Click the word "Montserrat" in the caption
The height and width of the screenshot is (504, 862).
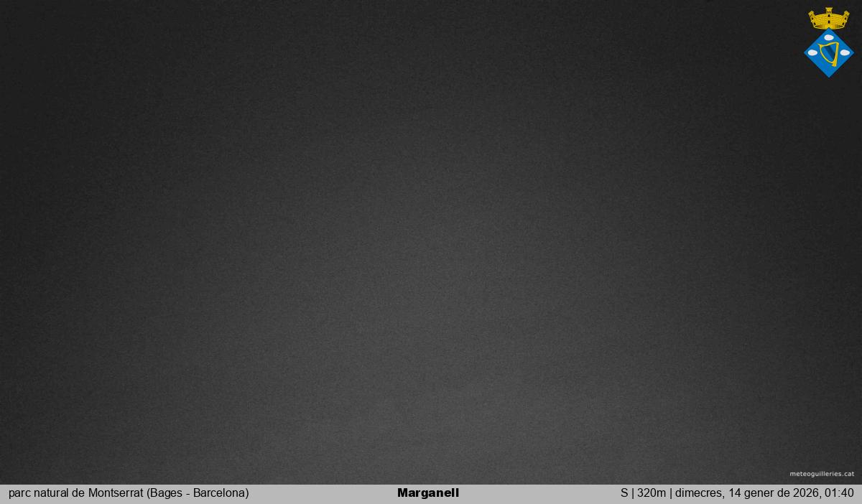[x=116, y=493]
